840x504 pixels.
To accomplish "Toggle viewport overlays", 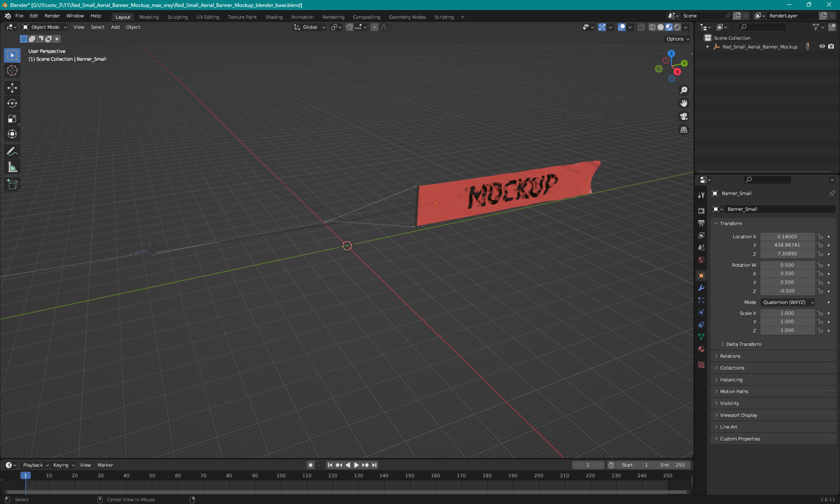I will (x=622, y=27).
